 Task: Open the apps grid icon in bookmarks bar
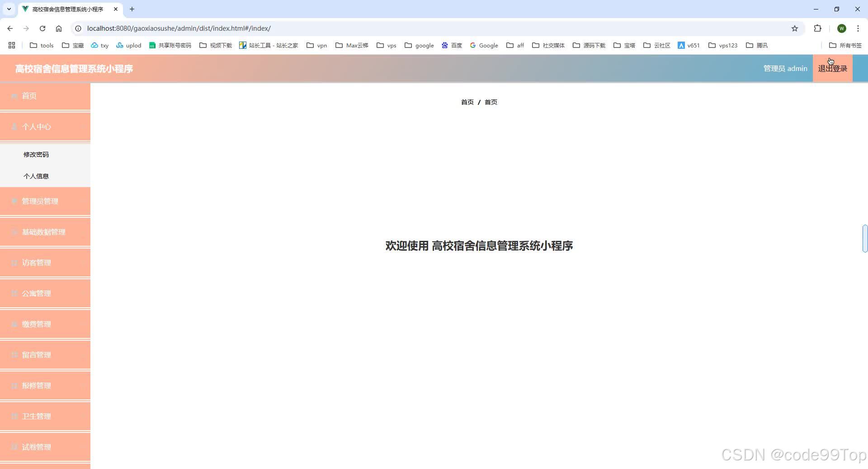pyautogui.click(x=12, y=45)
